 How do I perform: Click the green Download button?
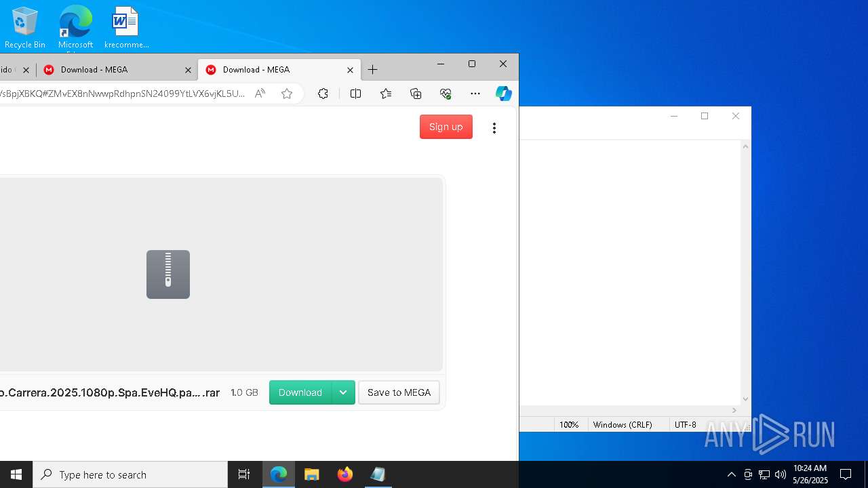tap(300, 392)
